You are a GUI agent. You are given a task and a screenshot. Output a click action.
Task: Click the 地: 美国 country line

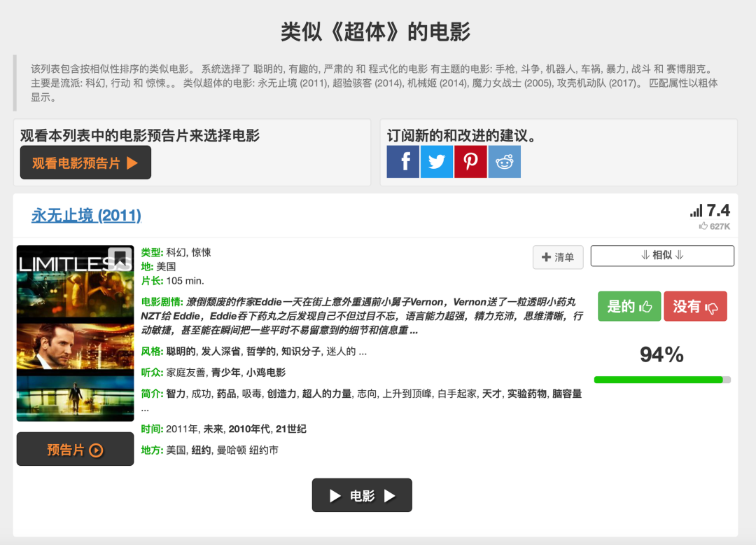pyautogui.click(x=158, y=266)
